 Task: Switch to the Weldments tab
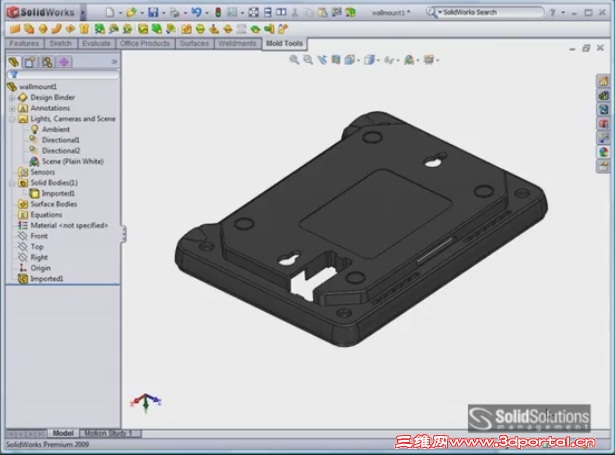(x=237, y=44)
